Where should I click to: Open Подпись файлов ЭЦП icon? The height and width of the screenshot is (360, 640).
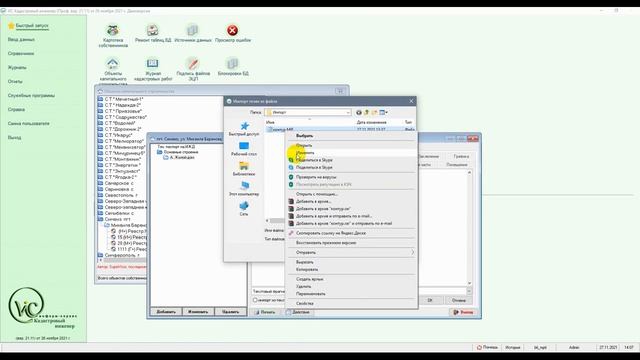tap(193, 69)
